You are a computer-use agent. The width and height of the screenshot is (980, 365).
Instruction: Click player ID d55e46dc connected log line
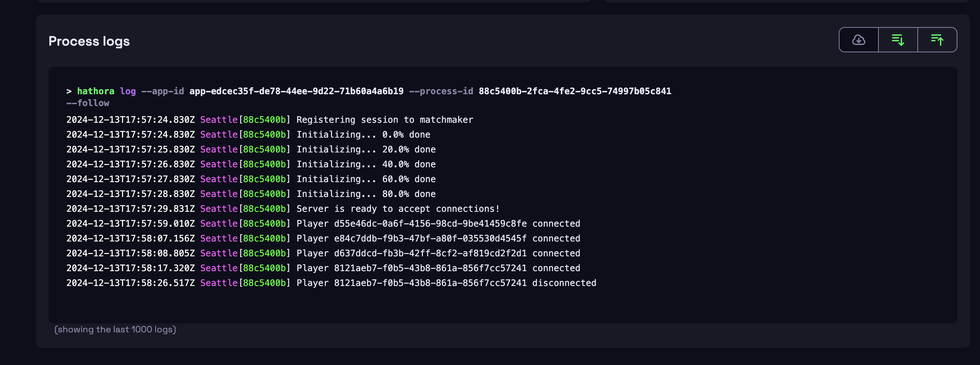323,224
